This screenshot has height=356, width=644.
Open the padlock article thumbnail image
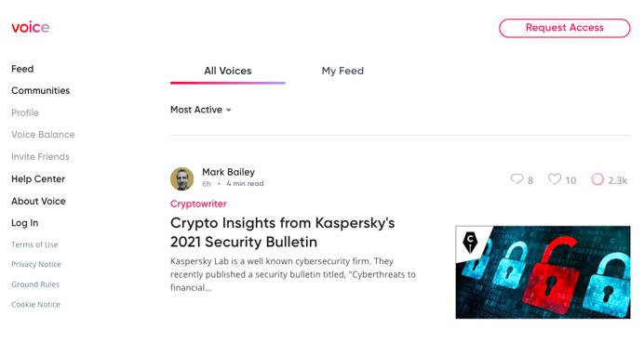coord(543,272)
